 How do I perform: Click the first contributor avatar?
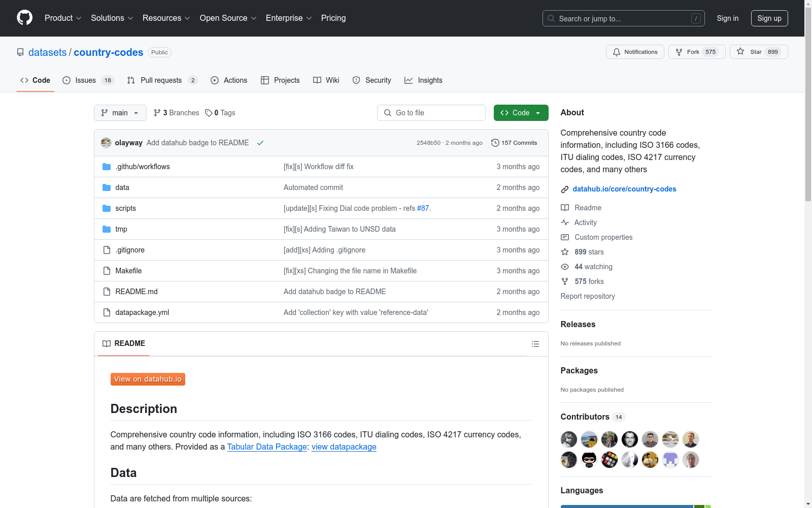[569, 439]
